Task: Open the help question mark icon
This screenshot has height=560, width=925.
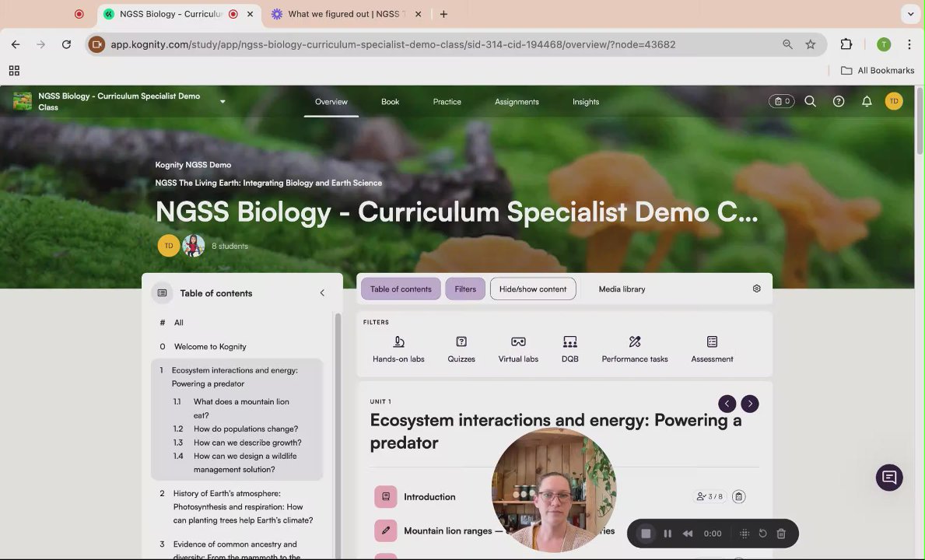Action: point(839,101)
